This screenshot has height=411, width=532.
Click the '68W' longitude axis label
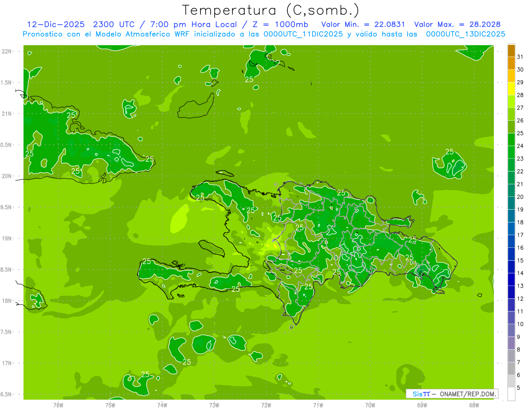tap(474, 405)
